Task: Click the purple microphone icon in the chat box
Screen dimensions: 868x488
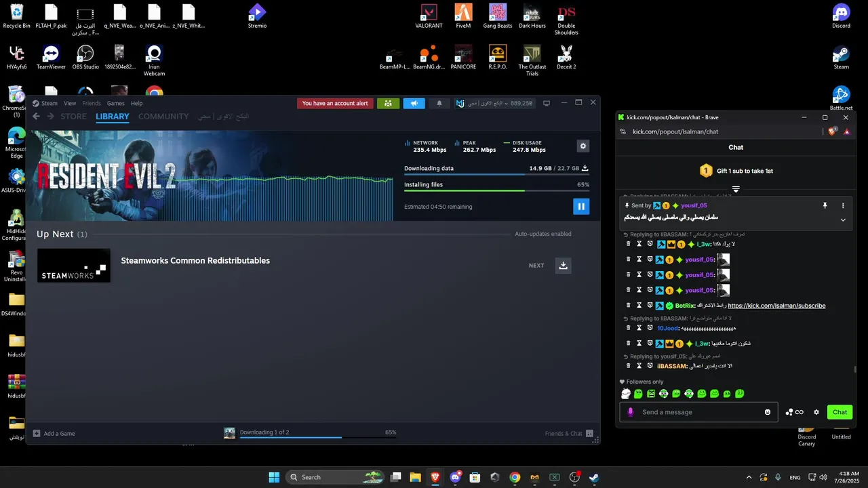Action: click(631, 412)
